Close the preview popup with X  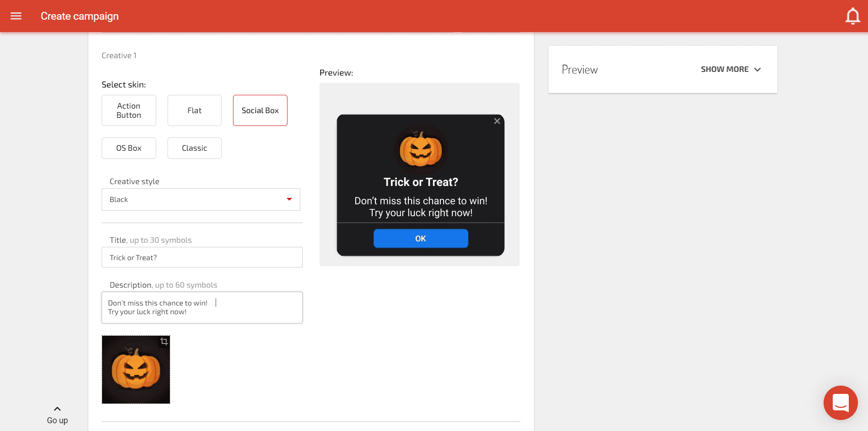497,121
